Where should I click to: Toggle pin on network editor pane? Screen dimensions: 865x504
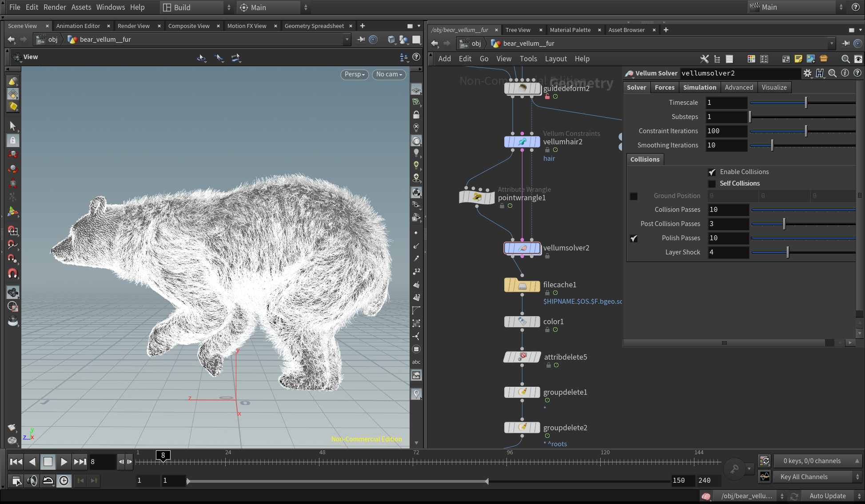pos(845,43)
